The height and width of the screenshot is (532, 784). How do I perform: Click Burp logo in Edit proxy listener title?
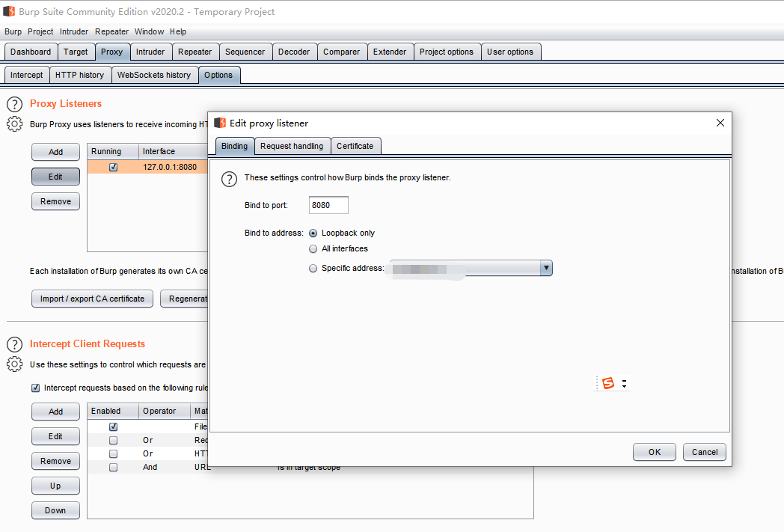pyautogui.click(x=220, y=123)
